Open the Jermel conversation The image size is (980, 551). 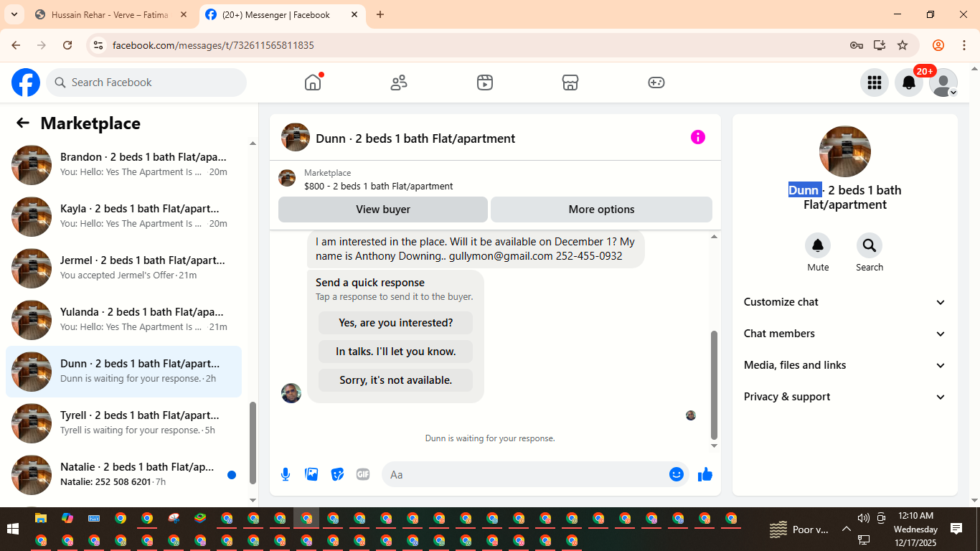click(x=123, y=268)
